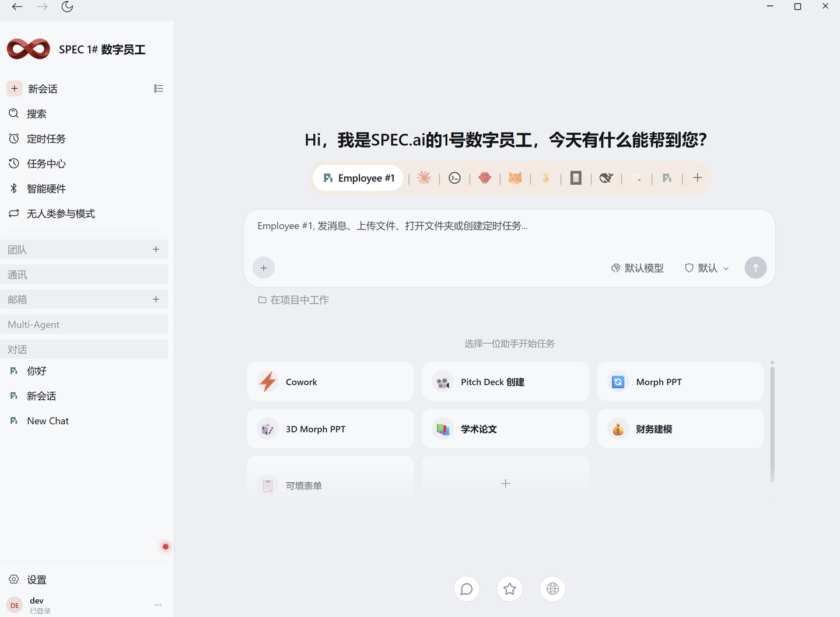Select the orange cat agent icon
This screenshot has height=617, width=840.
click(x=515, y=178)
